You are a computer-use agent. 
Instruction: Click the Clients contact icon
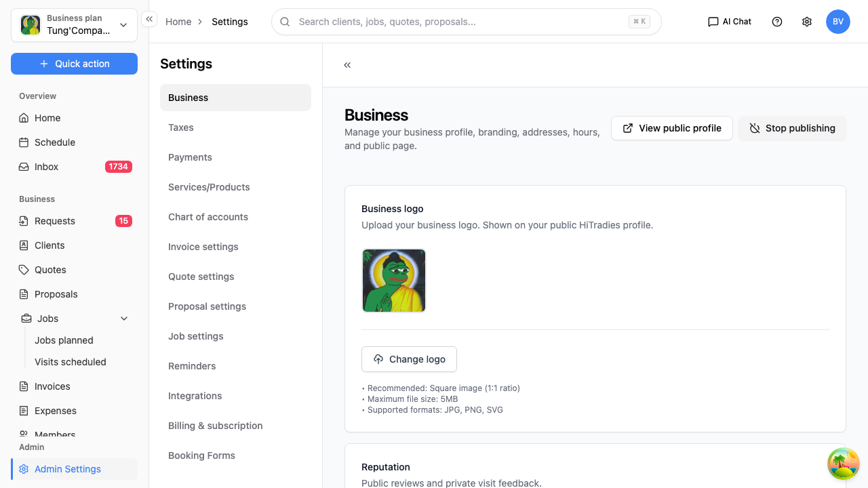(x=24, y=245)
